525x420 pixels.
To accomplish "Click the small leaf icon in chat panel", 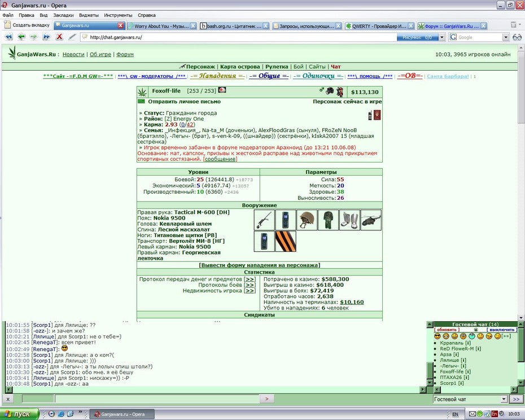I will 475,330.
